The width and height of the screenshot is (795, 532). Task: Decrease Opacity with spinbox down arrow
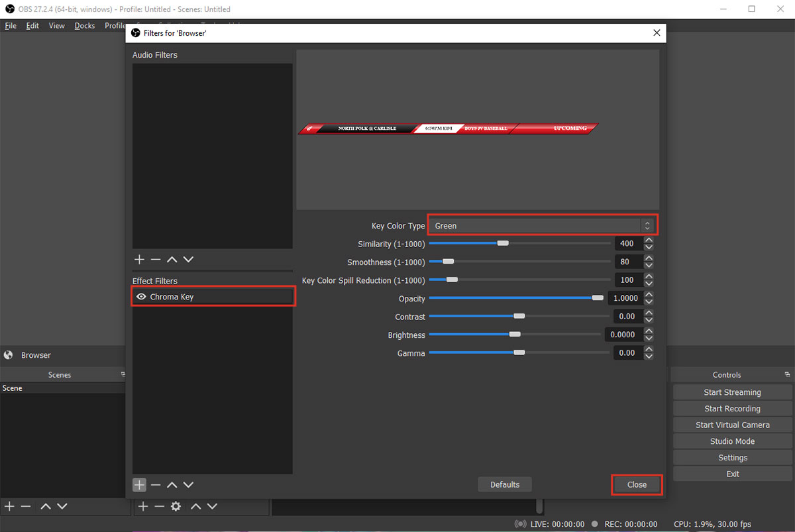click(649, 302)
